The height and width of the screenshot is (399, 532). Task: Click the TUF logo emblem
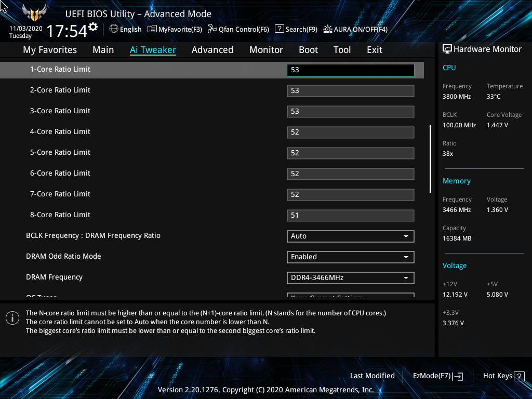pos(34,13)
